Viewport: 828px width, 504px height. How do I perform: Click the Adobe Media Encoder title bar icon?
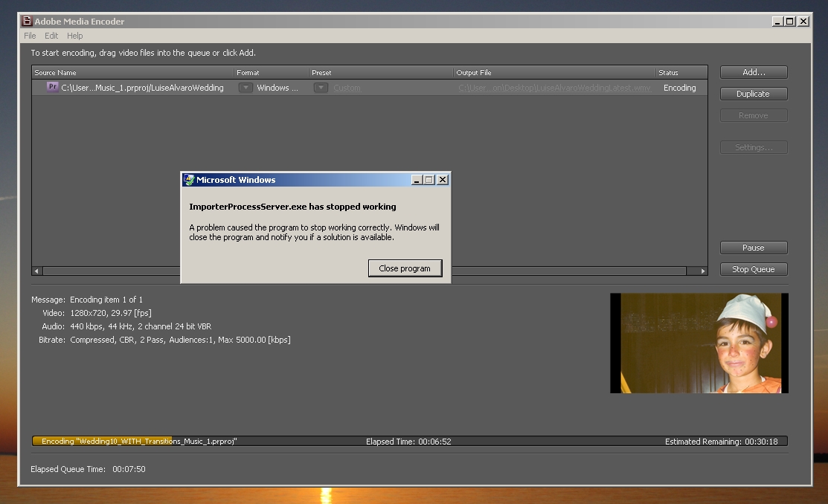(27, 22)
